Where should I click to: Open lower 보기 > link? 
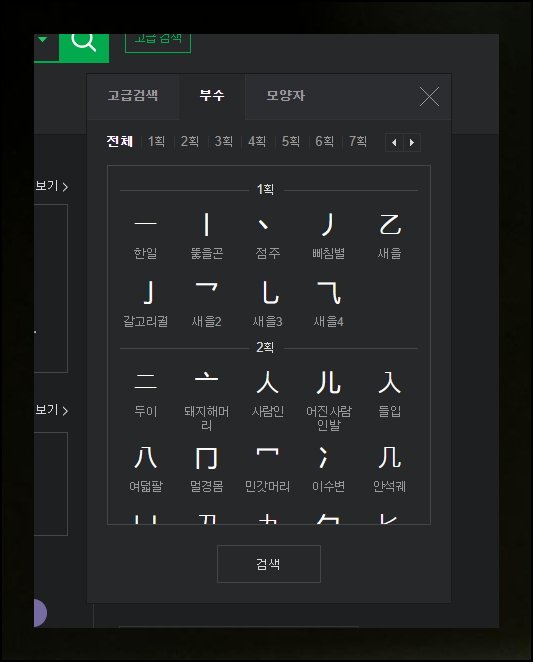(51, 410)
